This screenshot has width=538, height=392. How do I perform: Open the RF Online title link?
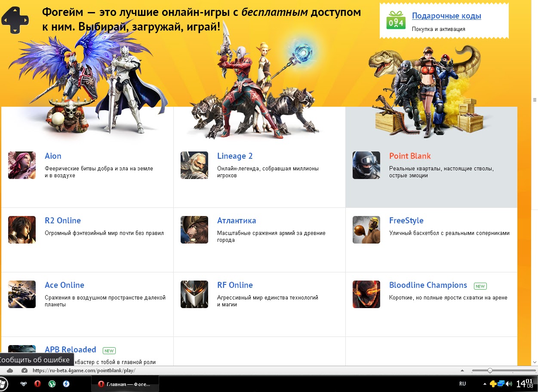pos(235,285)
